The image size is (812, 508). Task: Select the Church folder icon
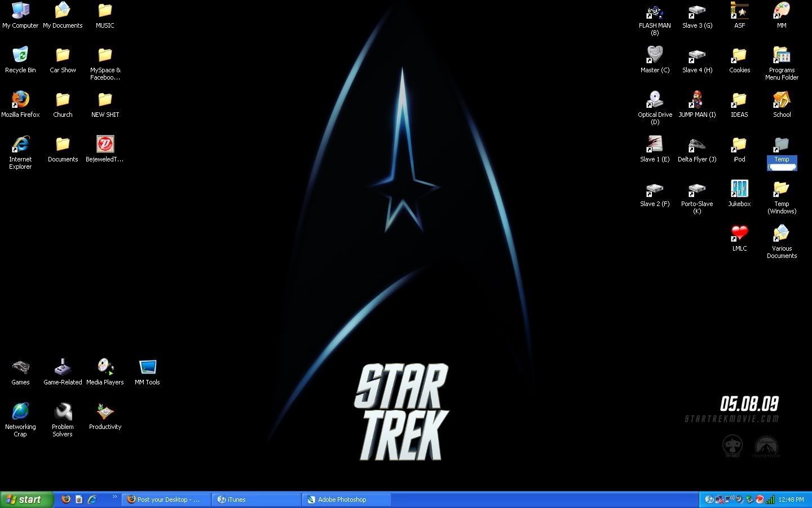pyautogui.click(x=63, y=104)
